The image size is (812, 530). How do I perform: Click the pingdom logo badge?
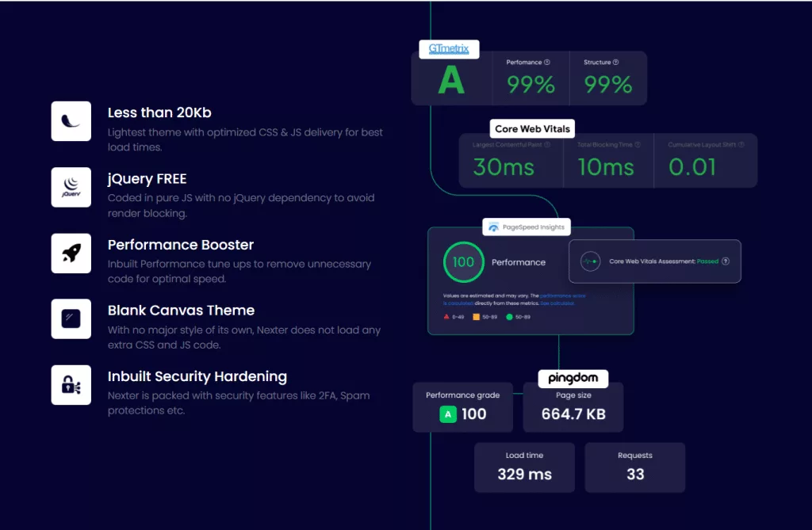pyautogui.click(x=573, y=379)
